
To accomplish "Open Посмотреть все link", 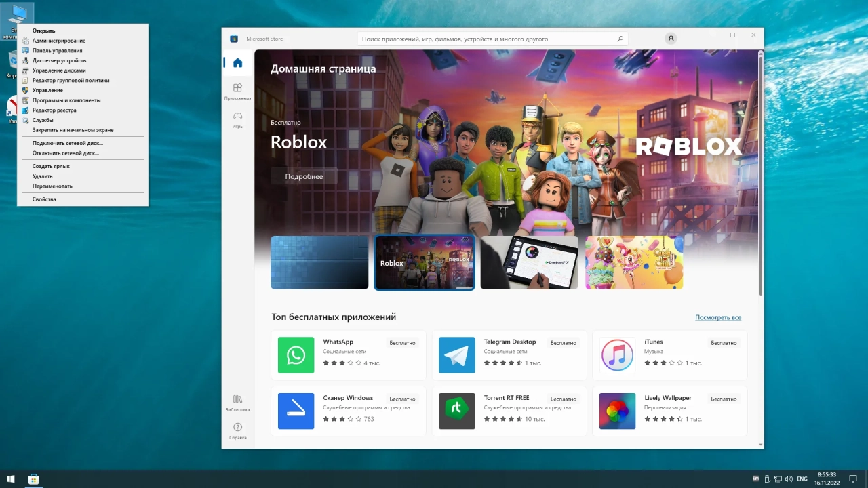I will tap(717, 317).
